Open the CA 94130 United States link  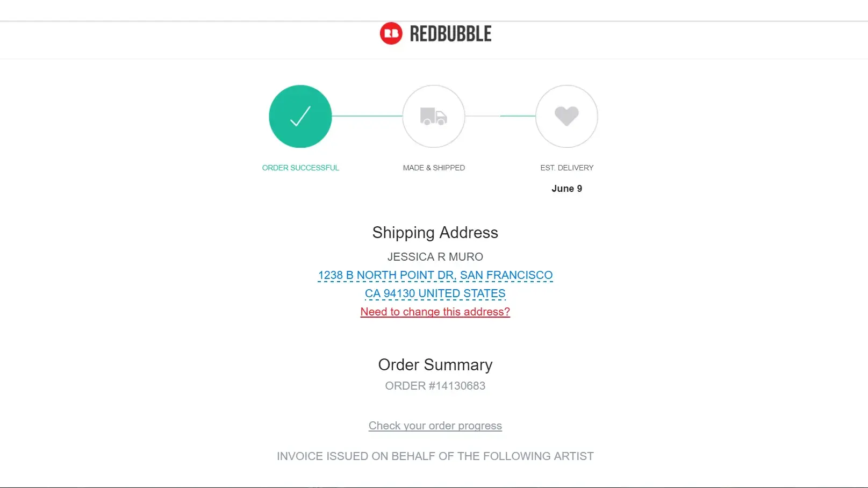[x=435, y=293]
